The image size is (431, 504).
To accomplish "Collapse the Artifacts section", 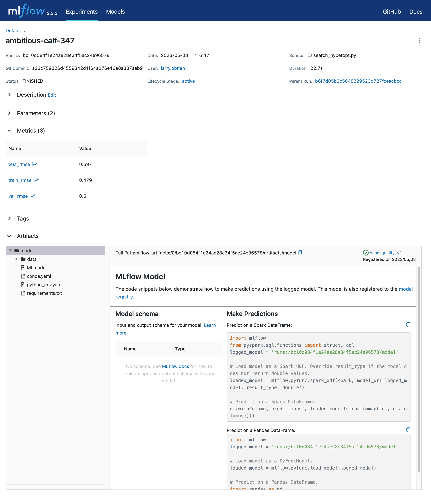I will point(10,236).
